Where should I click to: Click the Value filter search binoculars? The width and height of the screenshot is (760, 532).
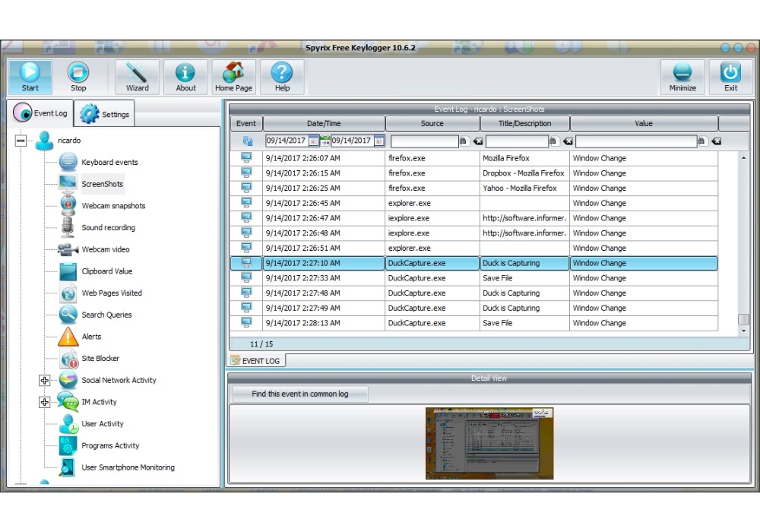click(x=701, y=141)
